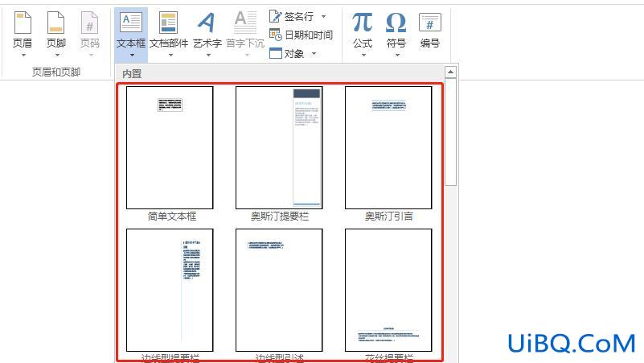The height and width of the screenshot is (363, 644).
Task: Click the 首字下沉 drop cap icon
Action: tap(245, 23)
